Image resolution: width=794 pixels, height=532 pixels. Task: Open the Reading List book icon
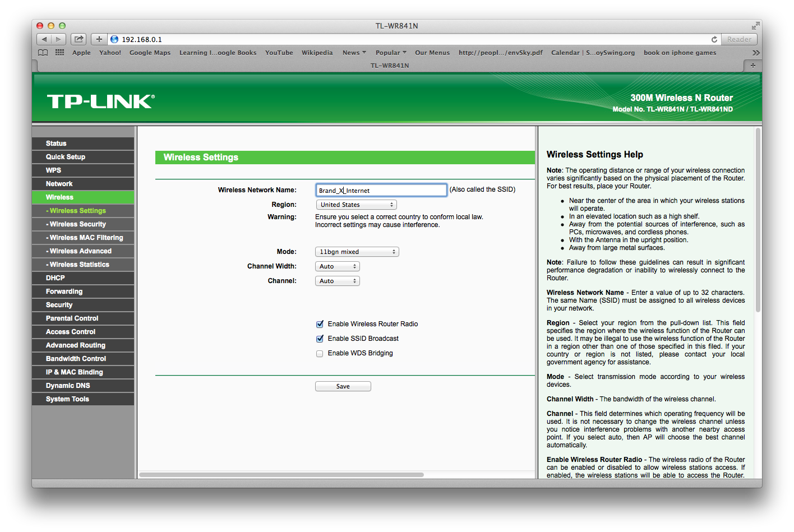43,53
